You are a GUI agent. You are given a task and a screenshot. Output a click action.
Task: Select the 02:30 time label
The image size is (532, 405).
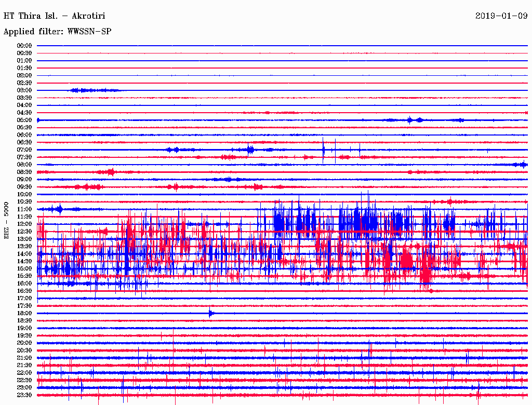(24, 83)
